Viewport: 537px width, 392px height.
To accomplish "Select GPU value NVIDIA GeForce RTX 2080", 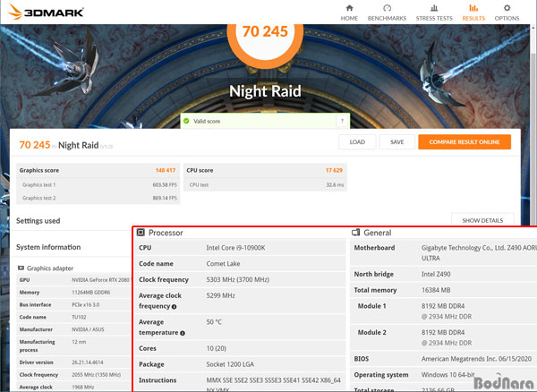I will [101, 280].
